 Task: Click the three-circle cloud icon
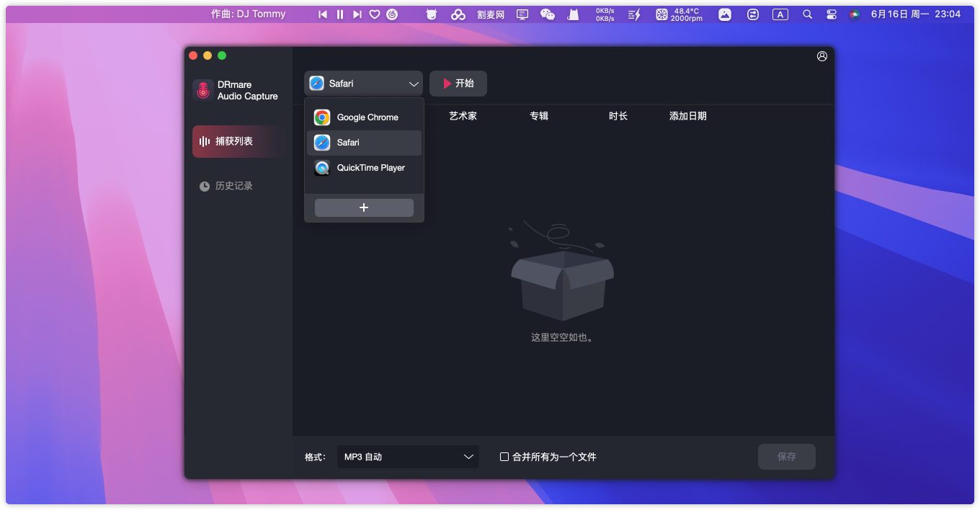click(x=458, y=14)
